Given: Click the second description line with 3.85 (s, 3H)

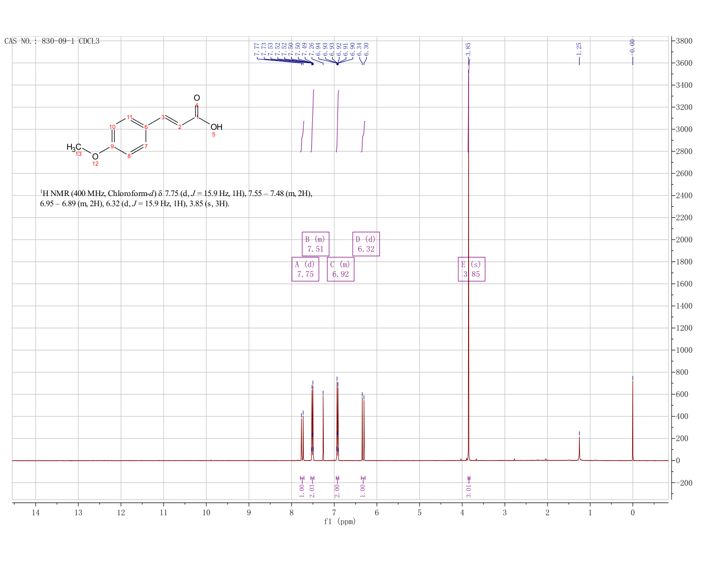Looking at the screenshot, I should pyautogui.click(x=135, y=204).
